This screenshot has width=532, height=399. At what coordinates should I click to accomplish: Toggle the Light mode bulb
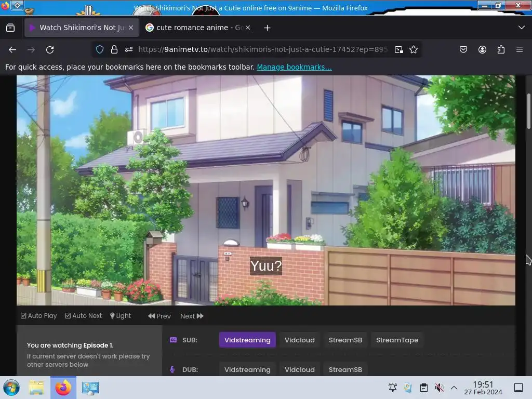[x=121, y=316]
